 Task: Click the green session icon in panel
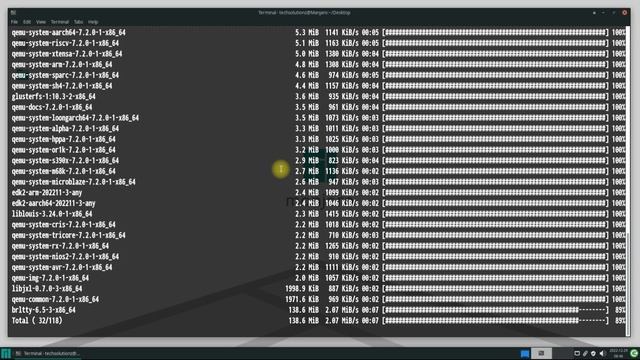pos(634,353)
